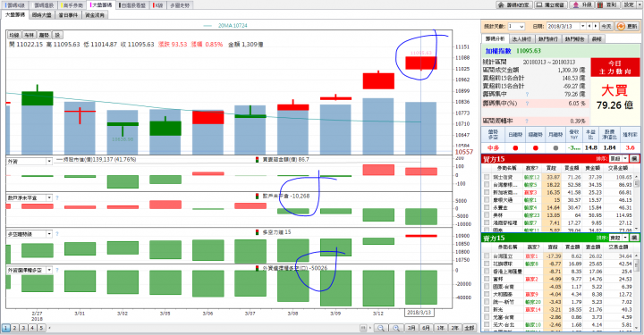The height and width of the screenshot is (335, 644).
Task: Click the zoom out magnifier icon
Action: tap(381, 328)
